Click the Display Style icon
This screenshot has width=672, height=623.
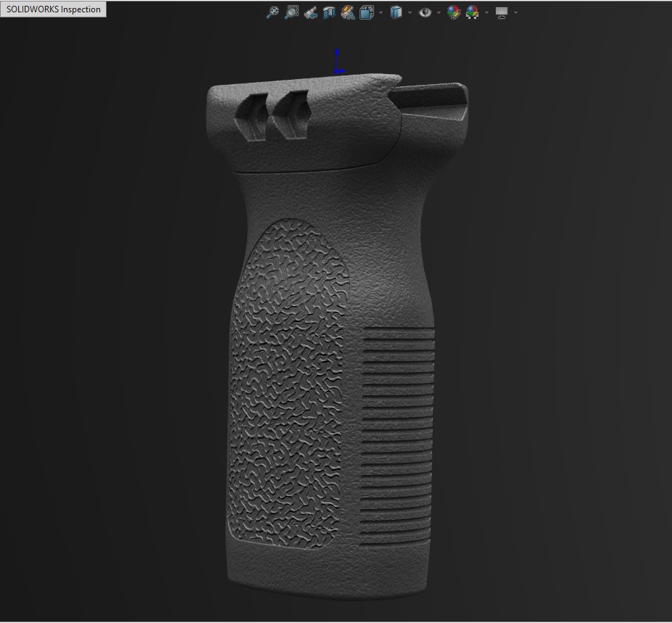(x=396, y=12)
